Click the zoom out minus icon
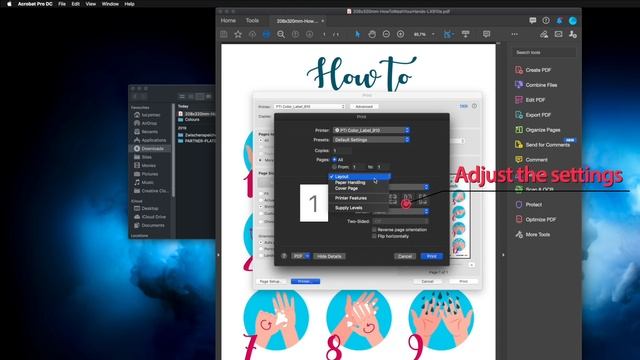Screen dimensions: 640x360 [x=386, y=34]
